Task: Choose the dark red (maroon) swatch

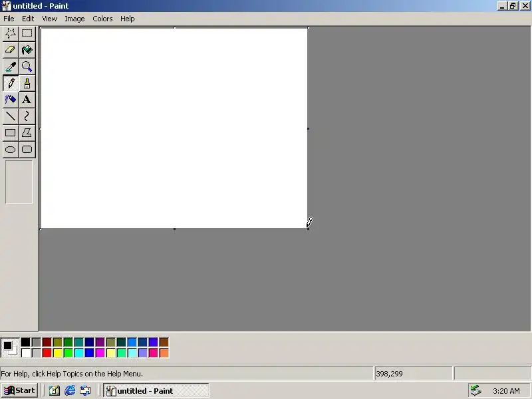Action: point(47,342)
